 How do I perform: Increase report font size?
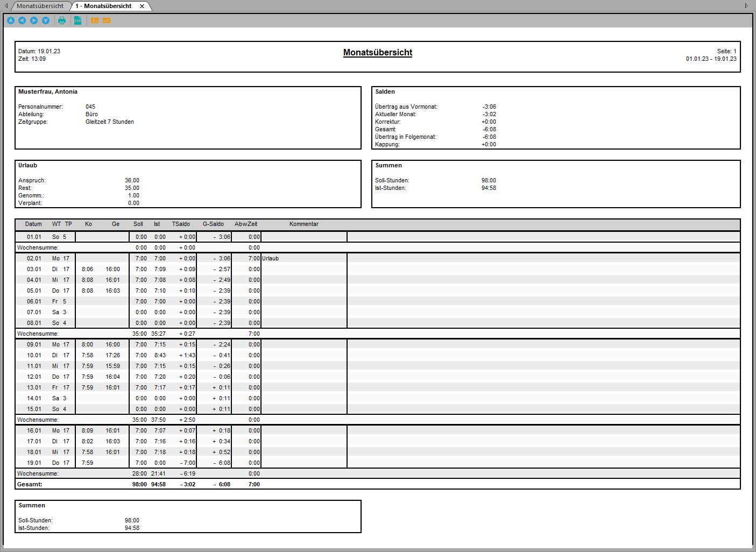tap(107, 20)
